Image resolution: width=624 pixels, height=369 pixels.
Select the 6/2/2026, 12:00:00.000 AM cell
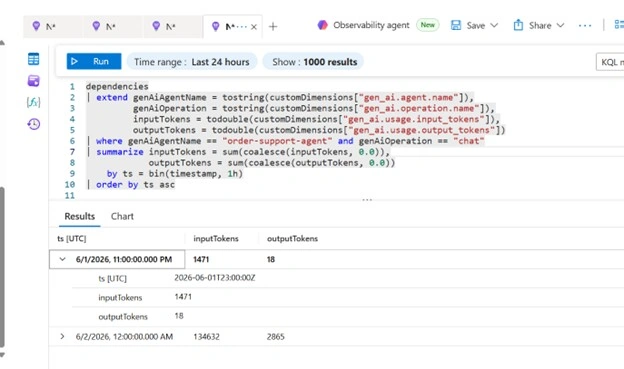click(x=124, y=336)
